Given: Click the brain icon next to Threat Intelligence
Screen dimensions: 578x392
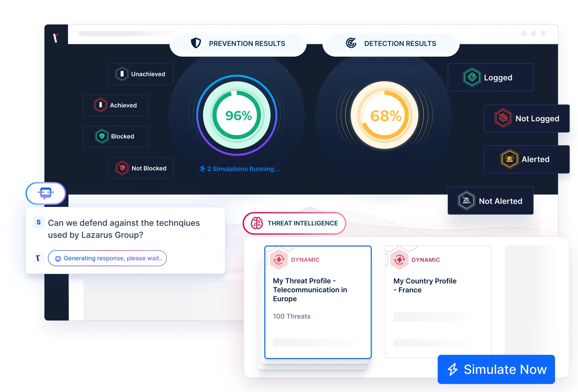Looking at the screenshot, I should (256, 223).
